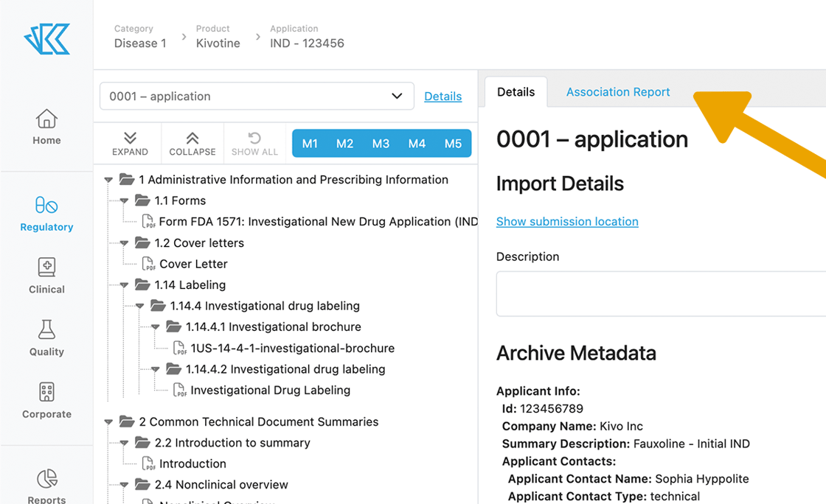
Task: Click the Kivo logo icon
Action: click(46, 39)
